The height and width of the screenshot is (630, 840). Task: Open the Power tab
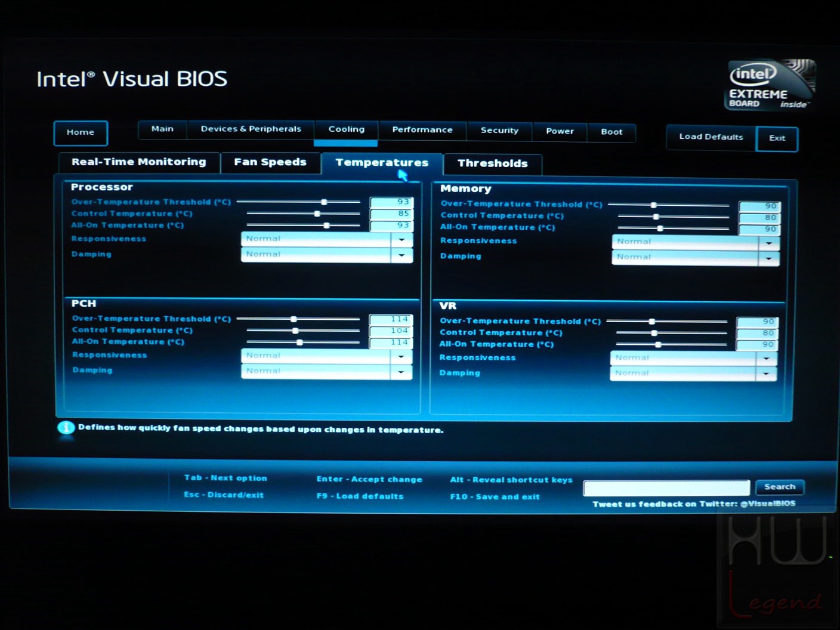click(560, 131)
